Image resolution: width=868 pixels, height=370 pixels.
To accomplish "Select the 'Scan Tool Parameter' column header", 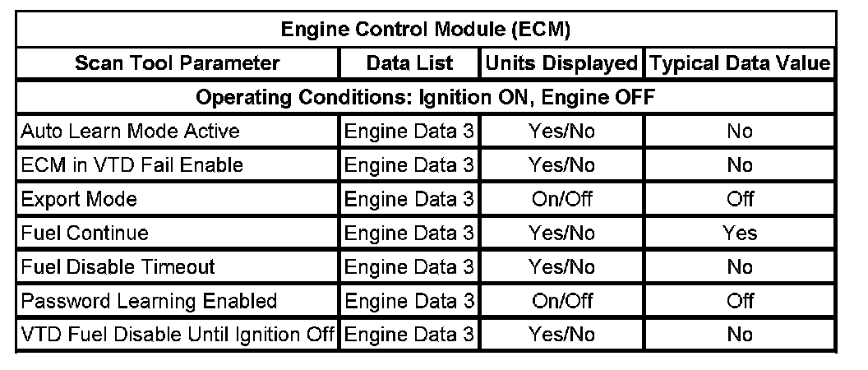I will point(178,63).
